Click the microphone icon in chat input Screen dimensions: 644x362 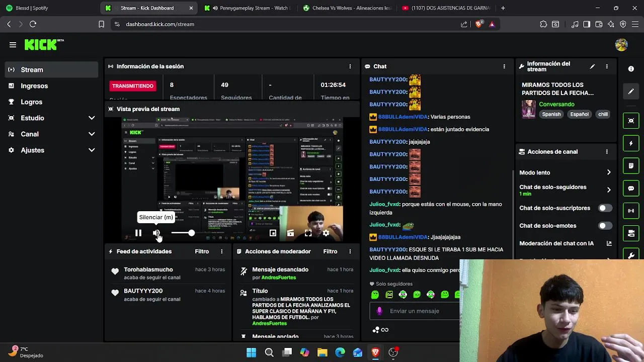379,311
